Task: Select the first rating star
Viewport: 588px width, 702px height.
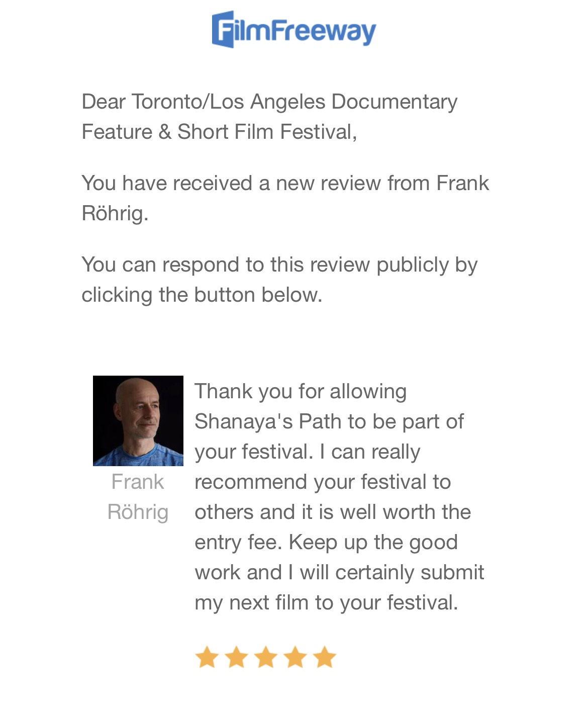Action: 207,657
